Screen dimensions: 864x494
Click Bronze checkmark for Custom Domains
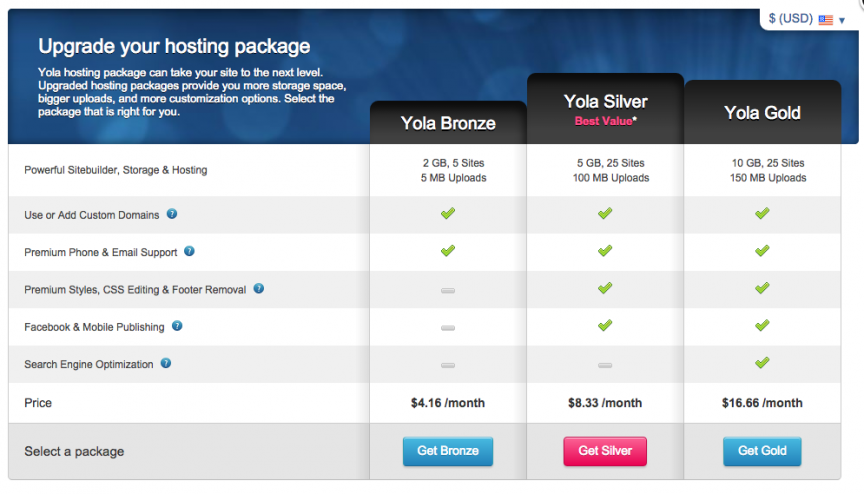coord(448,213)
